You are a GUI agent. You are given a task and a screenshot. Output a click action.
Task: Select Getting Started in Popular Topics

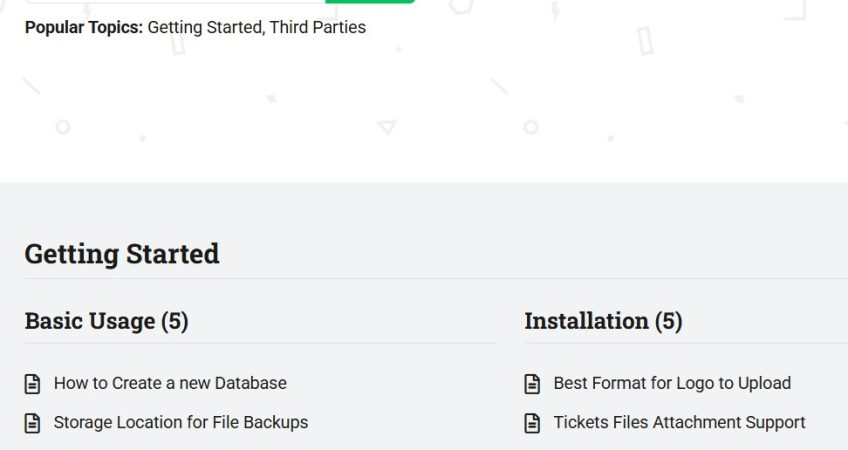(x=204, y=27)
